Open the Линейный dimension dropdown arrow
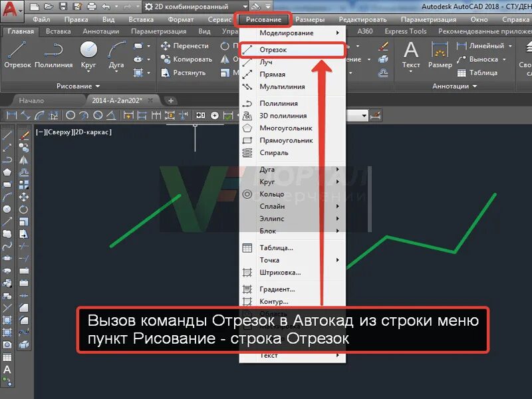 (x=510, y=46)
